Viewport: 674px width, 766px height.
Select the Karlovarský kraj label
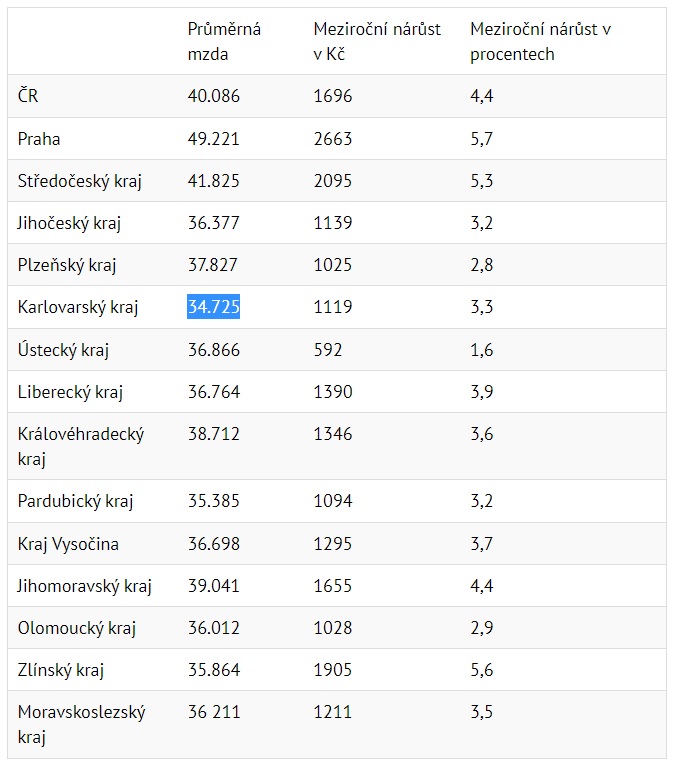[x=78, y=307]
